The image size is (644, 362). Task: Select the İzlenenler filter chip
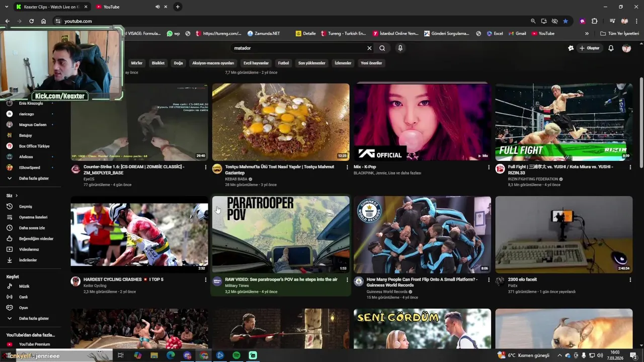(x=343, y=63)
